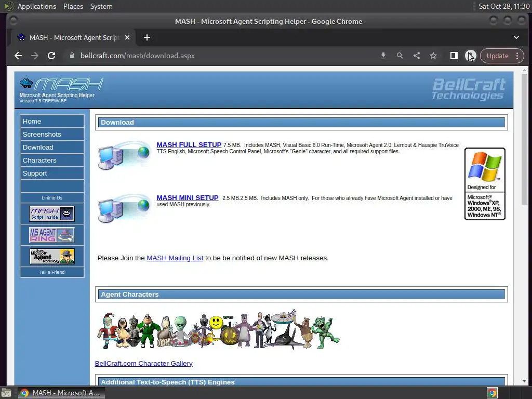Toggle the side panel icon
Image resolution: width=532 pixels, height=399 pixels.
click(x=454, y=56)
